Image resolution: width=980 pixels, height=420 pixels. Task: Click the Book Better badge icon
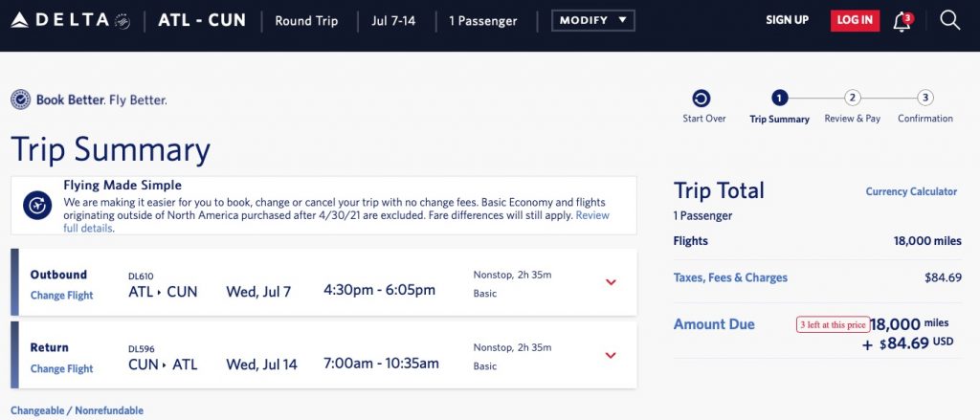pyautogui.click(x=20, y=99)
